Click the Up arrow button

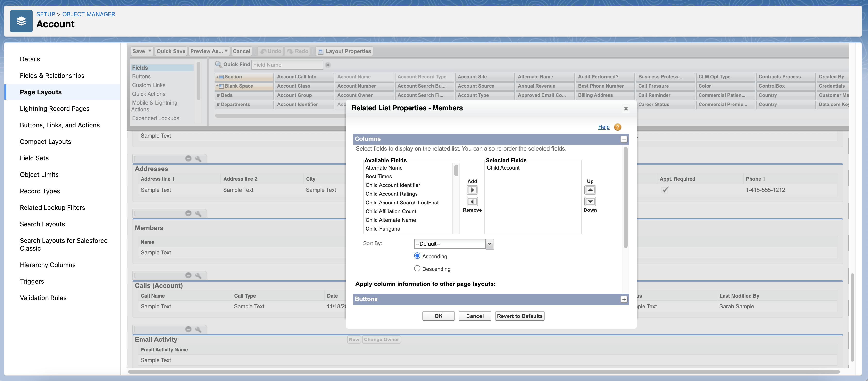(590, 190)
